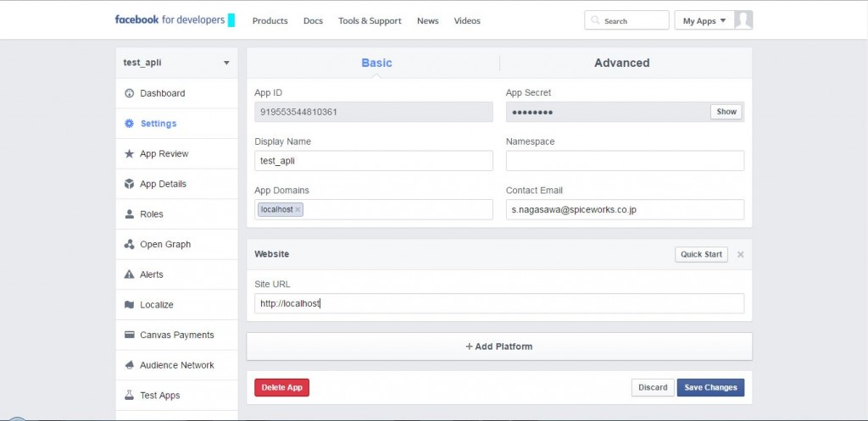
Task: Open Open Graph in the sidebar
Action: (x=176, y=244)
